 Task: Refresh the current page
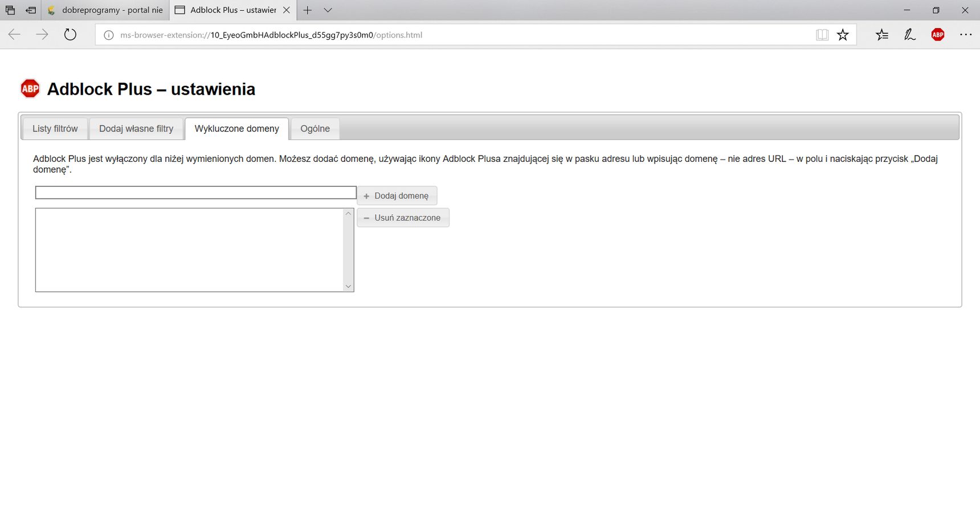click(x=70, y=35)
